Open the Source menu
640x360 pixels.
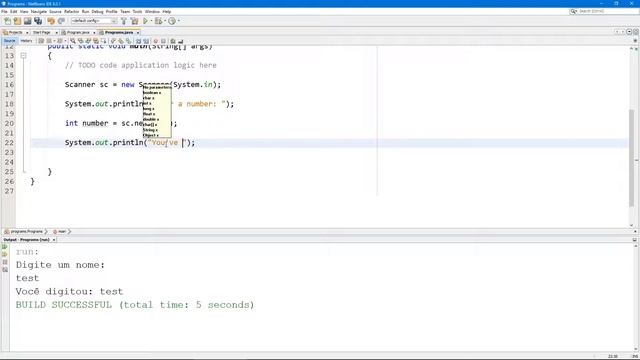coord(55,11)
